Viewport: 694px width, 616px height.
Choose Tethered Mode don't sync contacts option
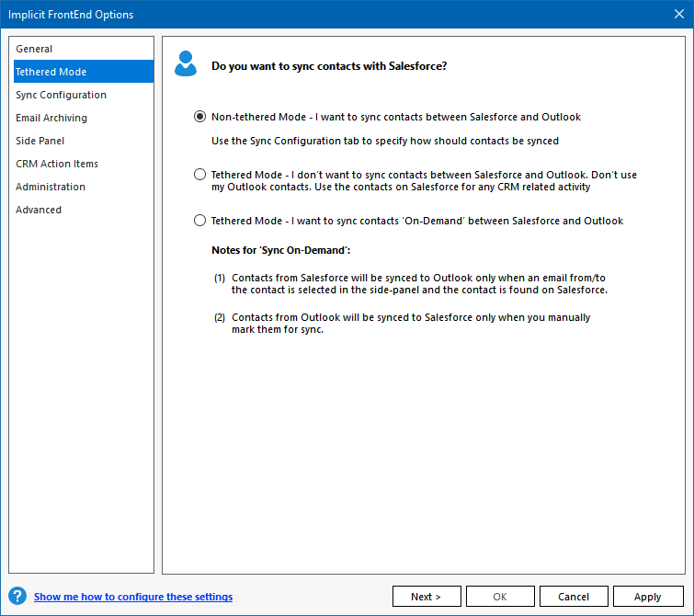pyautogui.click(x=199, y=175)
